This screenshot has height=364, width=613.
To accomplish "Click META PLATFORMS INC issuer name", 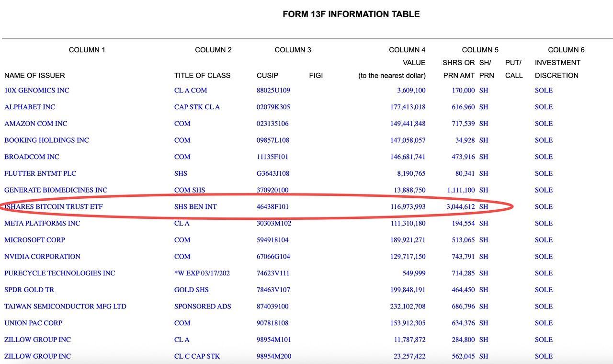I will [x=42, y=223].
